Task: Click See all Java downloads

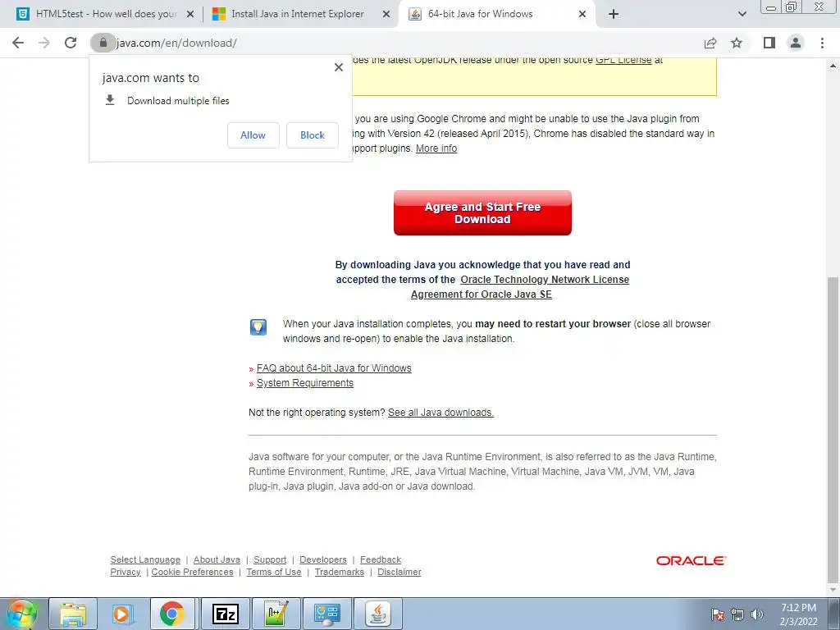Action: 441,413
